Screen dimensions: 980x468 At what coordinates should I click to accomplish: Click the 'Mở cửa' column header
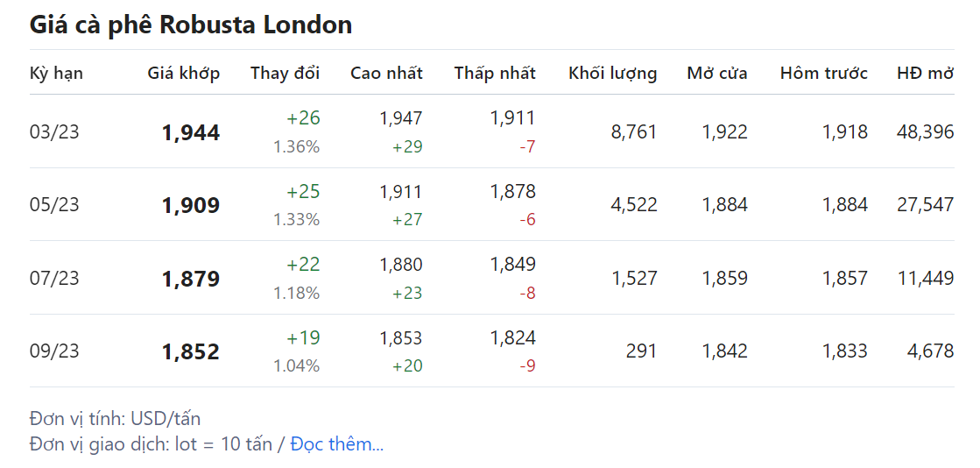717,74
